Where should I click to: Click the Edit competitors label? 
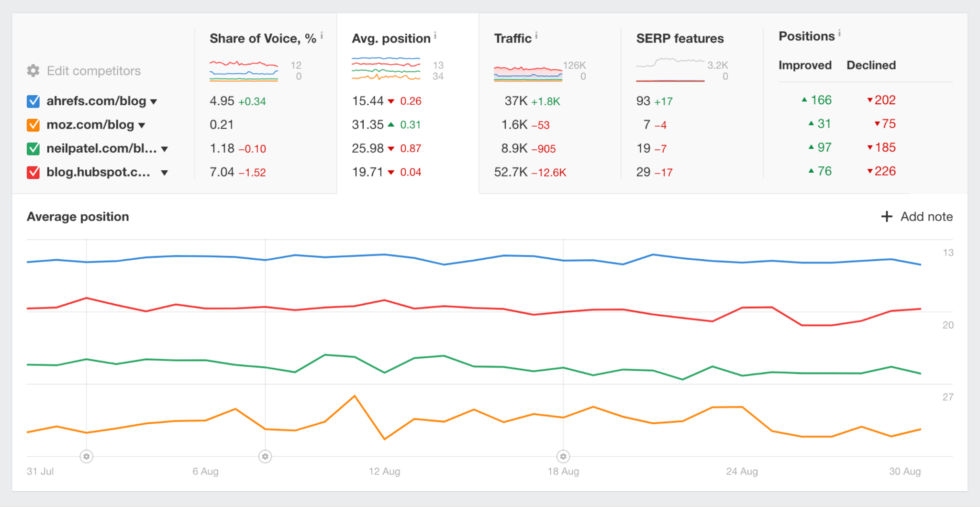[93, 70]
